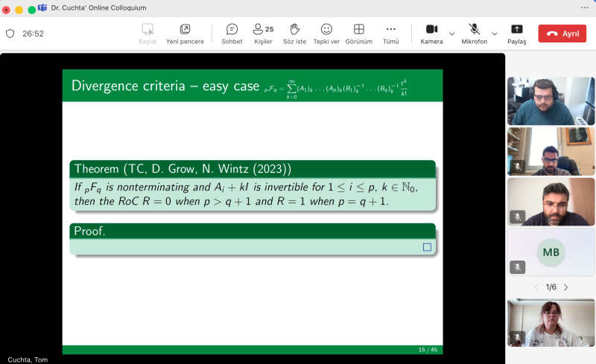This screenshot has width=596, height=364.
Task: Click the shield security icon
Action: (x=10, y=33)
